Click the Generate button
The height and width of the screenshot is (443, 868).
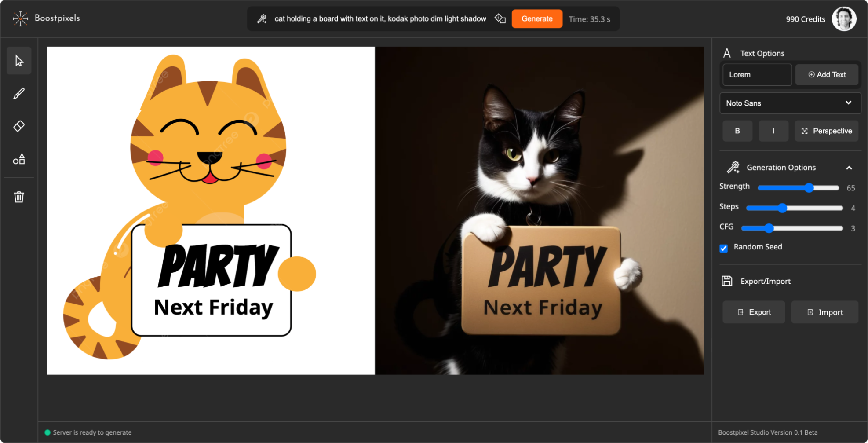536,19
